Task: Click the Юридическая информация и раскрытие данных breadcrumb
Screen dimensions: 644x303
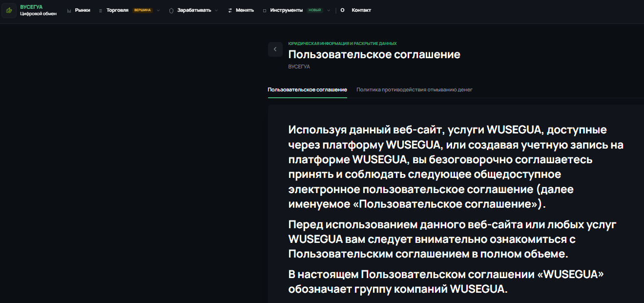Action: (x=342, y=43)
